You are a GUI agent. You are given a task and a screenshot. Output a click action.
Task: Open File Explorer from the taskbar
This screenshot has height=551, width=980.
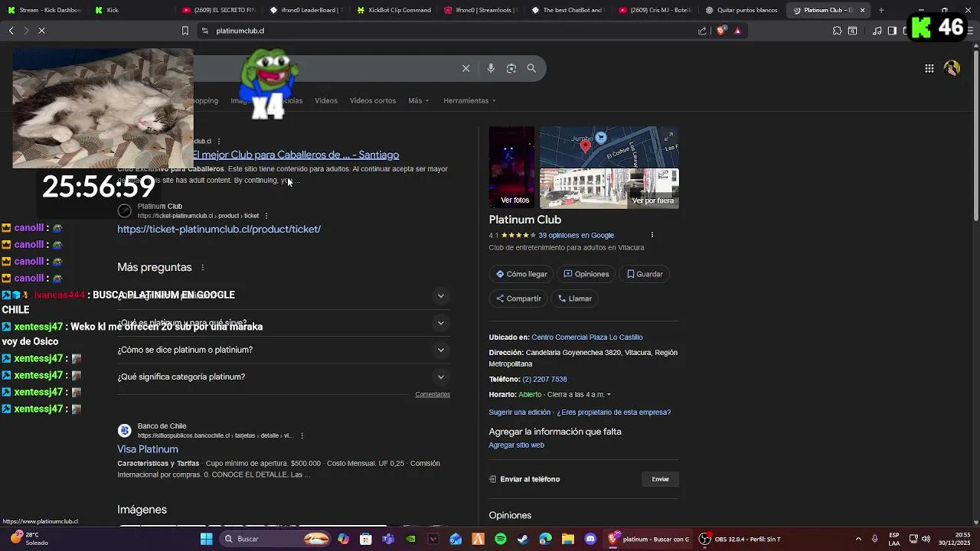coord(568,539)
